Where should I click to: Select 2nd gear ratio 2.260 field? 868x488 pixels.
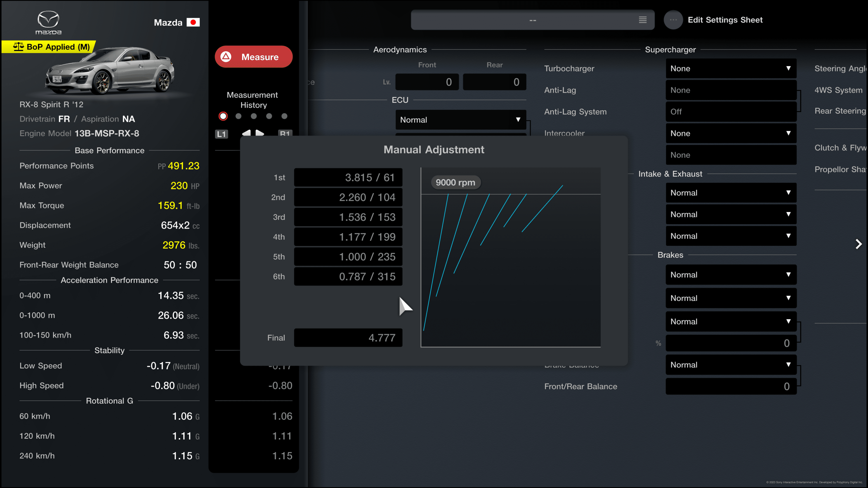[348, 197]
